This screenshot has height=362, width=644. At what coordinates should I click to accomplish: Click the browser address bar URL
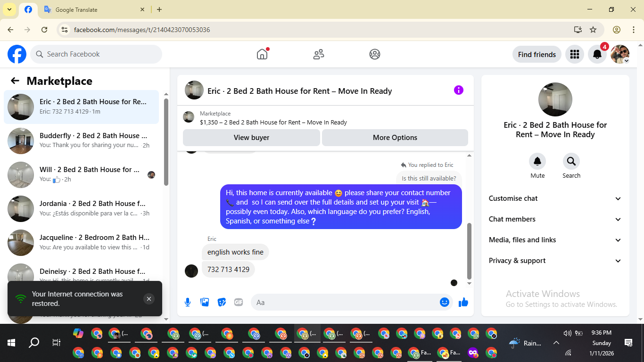click(142, 30)
